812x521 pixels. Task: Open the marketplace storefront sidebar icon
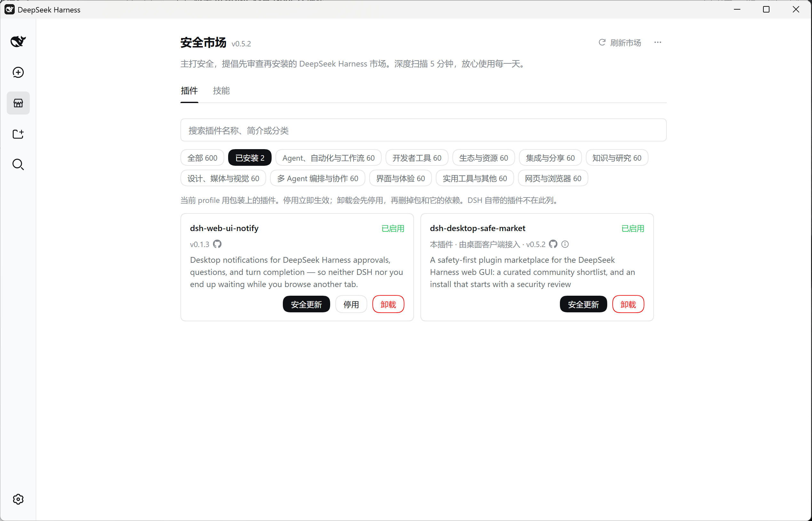pyautogui.click(x=18, y=103)
